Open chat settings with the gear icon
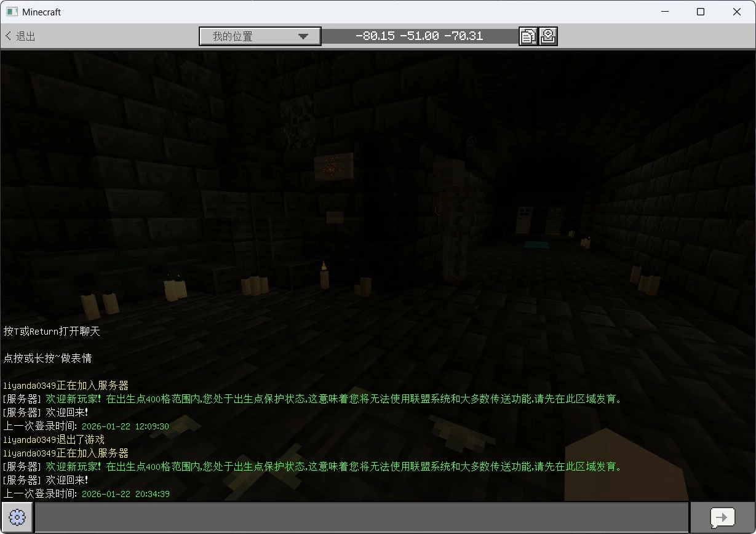Screen dimensions: 756x534 pos(17,517)
